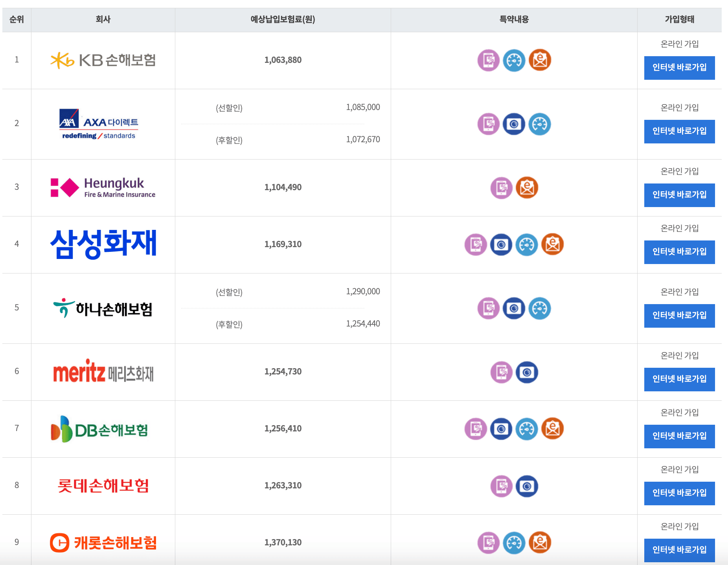The width and height of the screenshot is (728, 565).
Task: Click the premium value 1,169,310
Action: pyautogui.click(x=283, y=244)
